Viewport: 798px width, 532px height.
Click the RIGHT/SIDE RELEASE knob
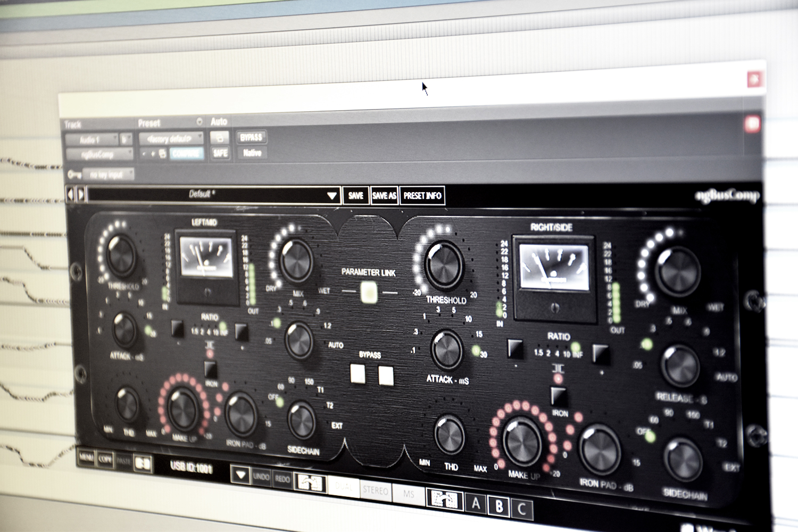click(679, 366)
